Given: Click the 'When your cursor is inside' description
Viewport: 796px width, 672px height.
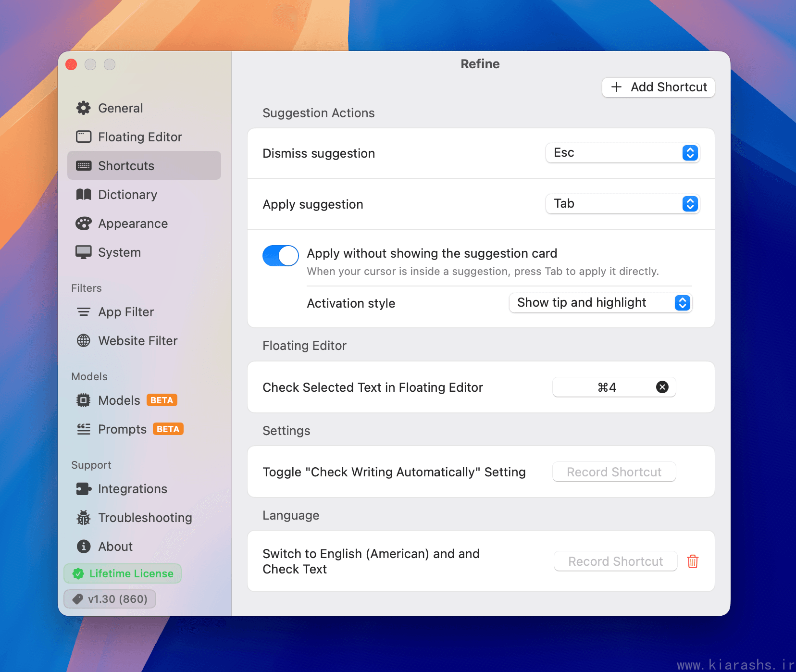Looking at the screenshot, I should coord(483,272).
